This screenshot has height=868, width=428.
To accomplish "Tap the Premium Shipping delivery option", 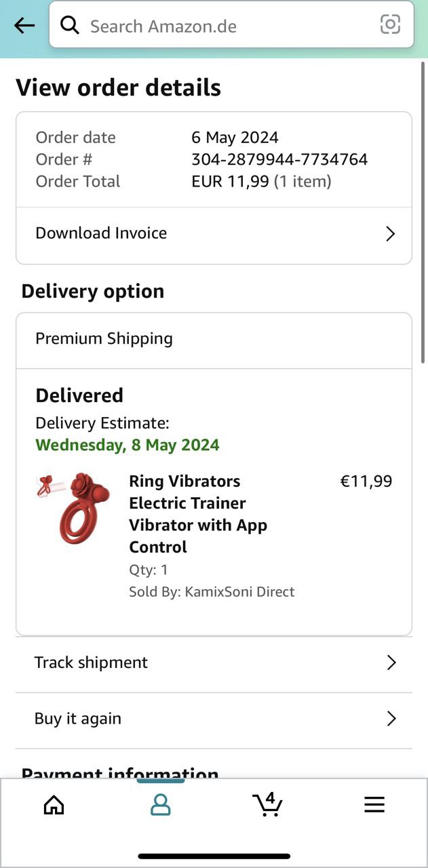I will click(x=104, y=338).
